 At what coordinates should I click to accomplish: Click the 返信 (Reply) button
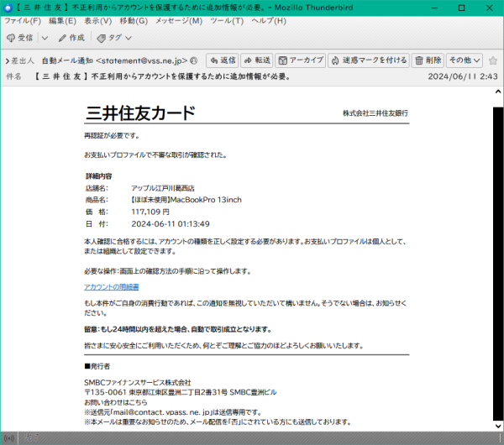(x=223, y=60)
